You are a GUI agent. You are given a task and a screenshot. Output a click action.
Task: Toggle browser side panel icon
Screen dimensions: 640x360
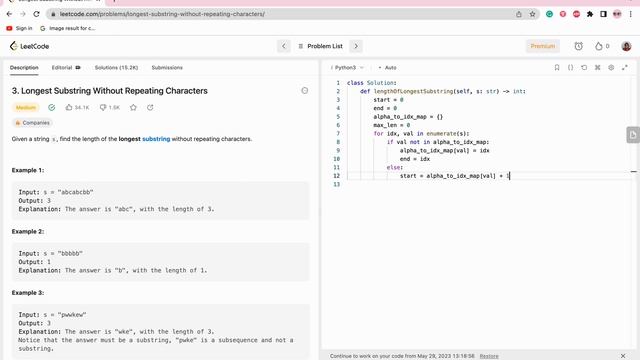(x=603, y=14)
